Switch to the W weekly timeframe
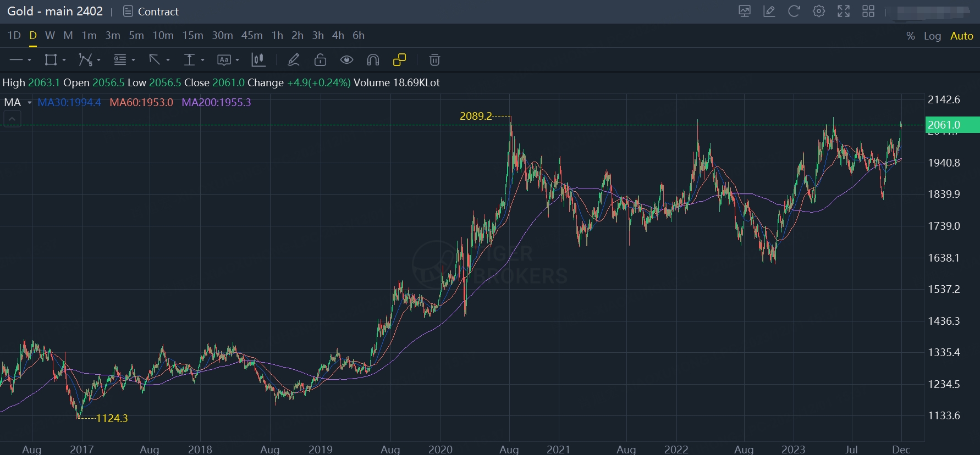This screenshot has width=980, height=455. coord(49,35)
